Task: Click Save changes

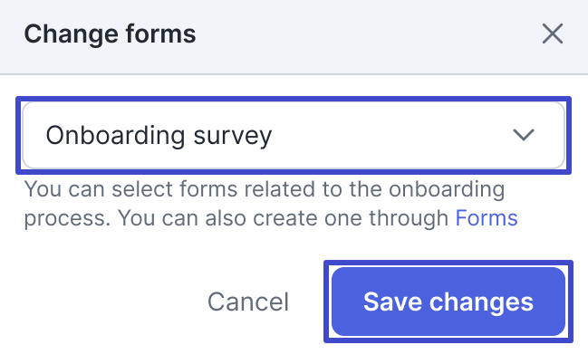Action: coord(448,302)
